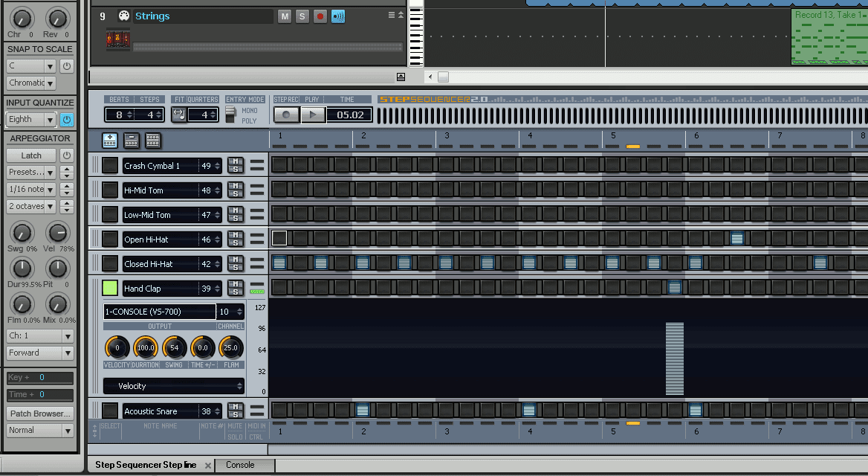The image size is (868, 476).
Task: Toggle the first Closed Hi-Hat step
Action: [279, 263]
